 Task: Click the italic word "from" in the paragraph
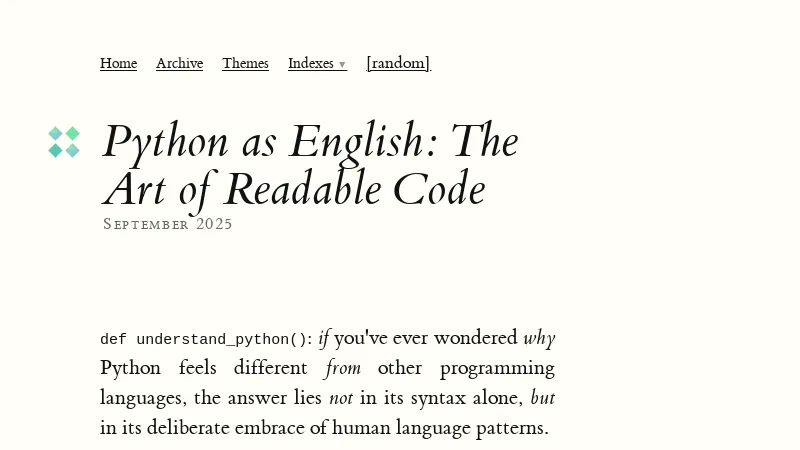343,368
